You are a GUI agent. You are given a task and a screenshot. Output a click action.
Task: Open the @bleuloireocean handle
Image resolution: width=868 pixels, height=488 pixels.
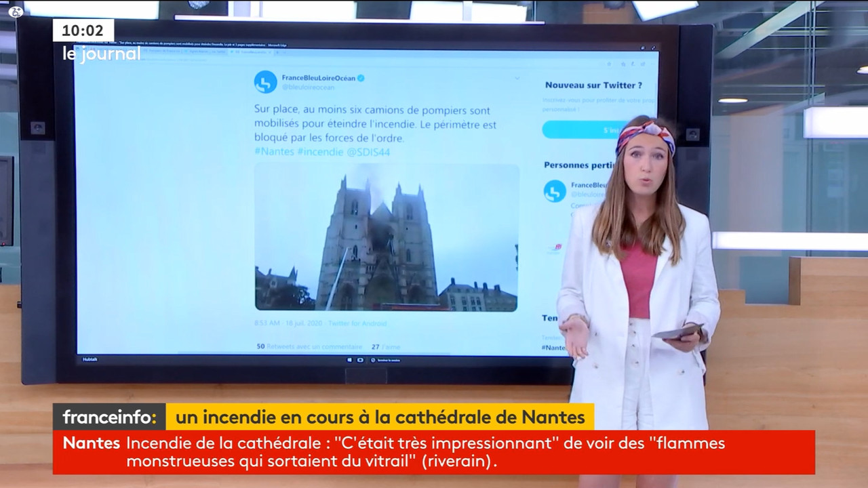point(308,87)
